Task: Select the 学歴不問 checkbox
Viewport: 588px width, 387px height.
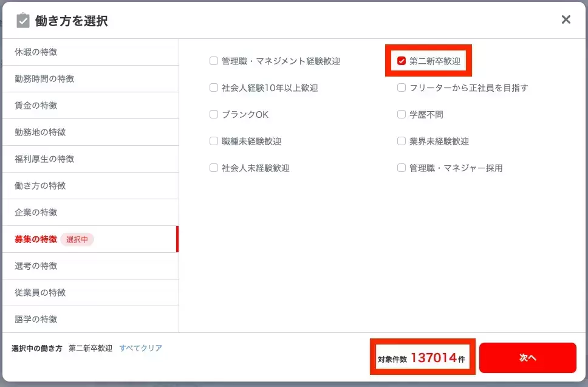Action: click(x=402, y=114)
